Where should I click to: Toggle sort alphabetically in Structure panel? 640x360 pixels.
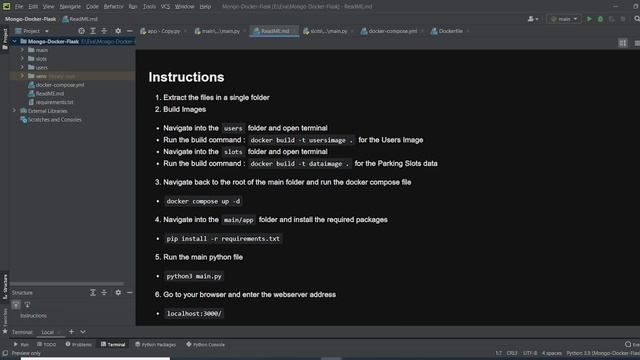(x=27, y=305)
